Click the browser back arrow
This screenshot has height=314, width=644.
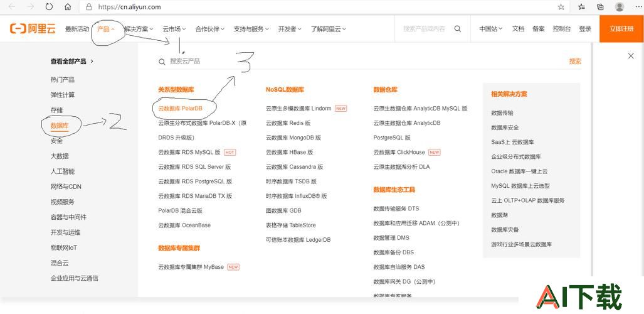tap(11, 6)
